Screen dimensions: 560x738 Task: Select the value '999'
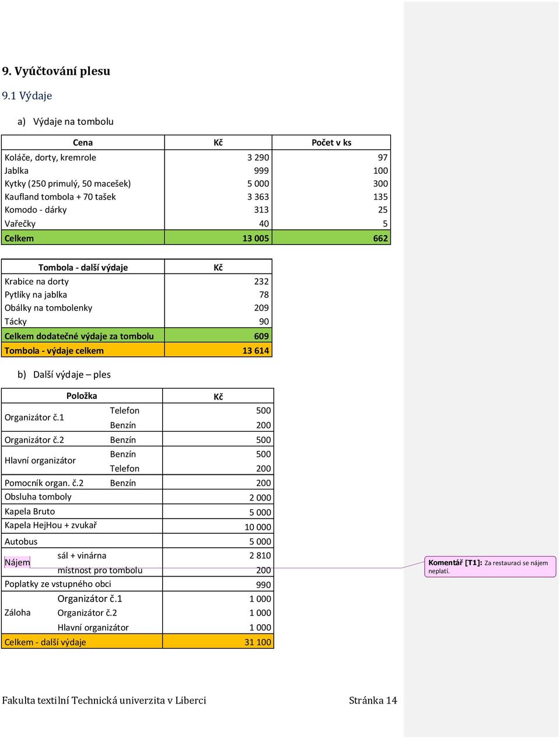click(x=261, y=171)
